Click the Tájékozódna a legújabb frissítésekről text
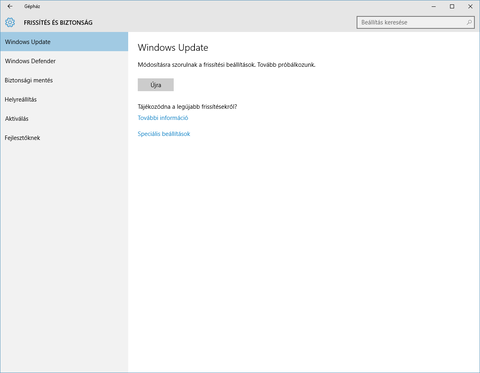This screenshot has height=373, width=480. pos(187,107)
